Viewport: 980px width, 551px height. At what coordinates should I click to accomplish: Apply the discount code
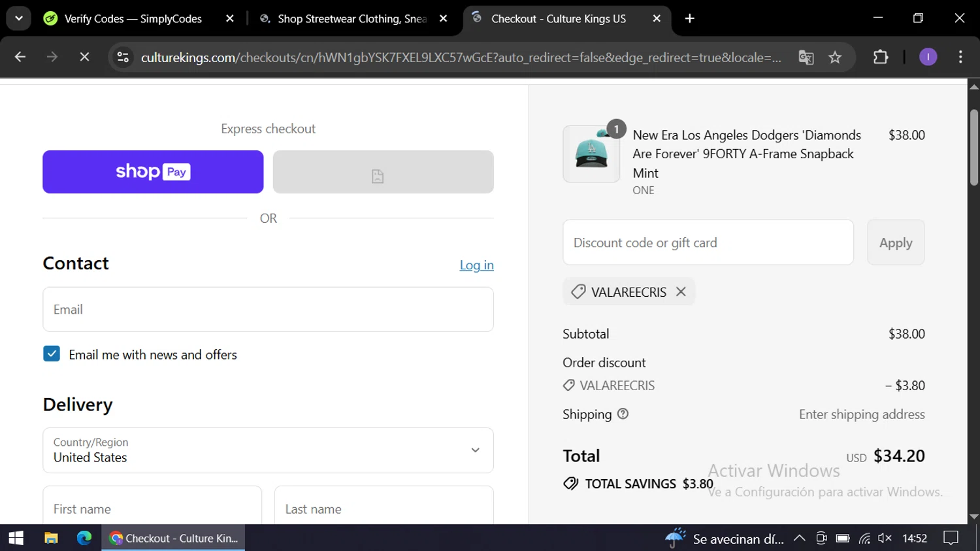pos(896,242)
